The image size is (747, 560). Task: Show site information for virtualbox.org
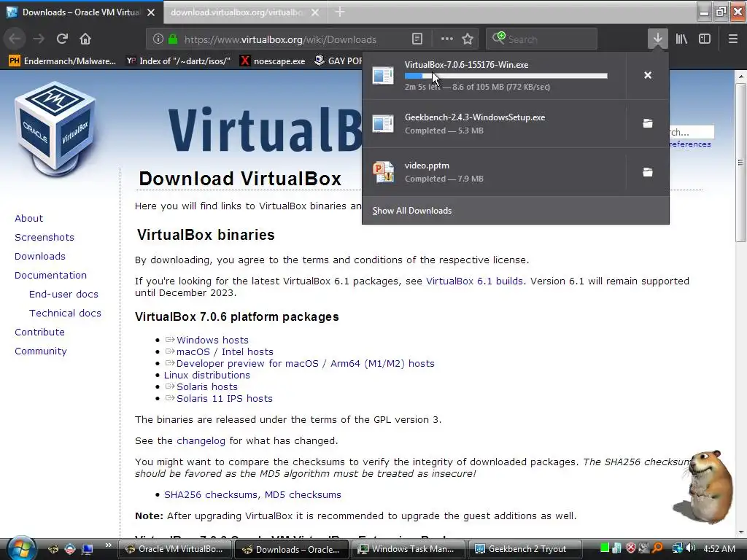(158, 39)
